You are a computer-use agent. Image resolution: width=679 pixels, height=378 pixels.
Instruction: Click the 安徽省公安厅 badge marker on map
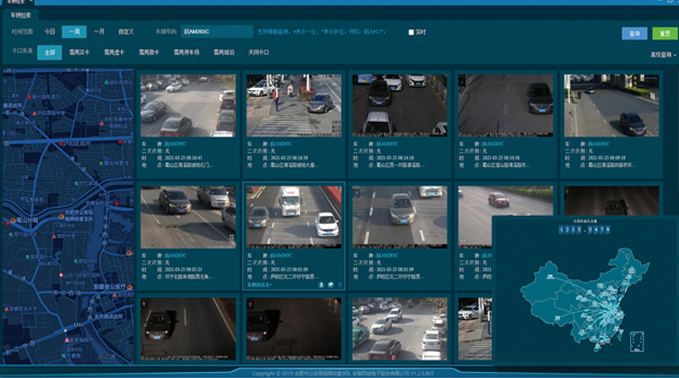[129, 287]
